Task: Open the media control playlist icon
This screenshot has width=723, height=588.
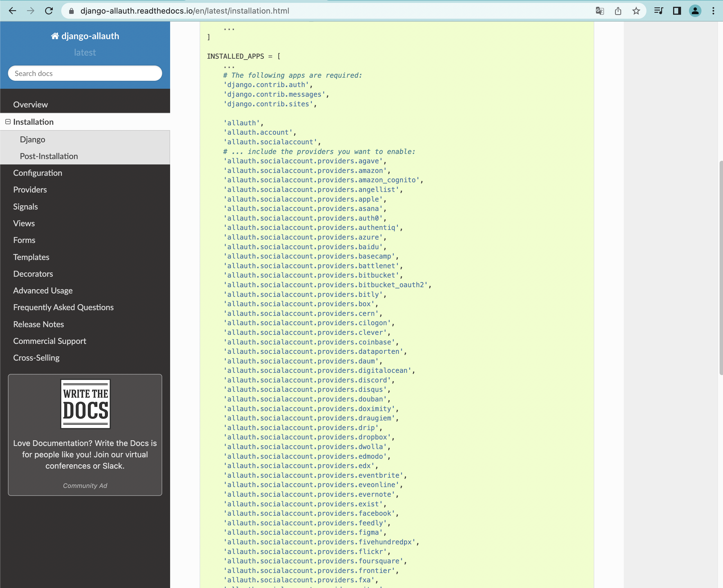Action: pos(659,11)
